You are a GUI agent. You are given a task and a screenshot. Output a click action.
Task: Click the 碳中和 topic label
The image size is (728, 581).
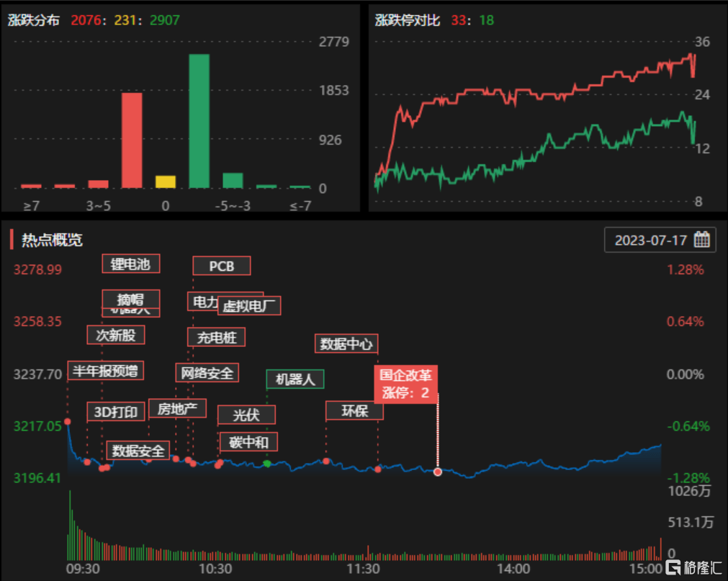click(248, 441)
